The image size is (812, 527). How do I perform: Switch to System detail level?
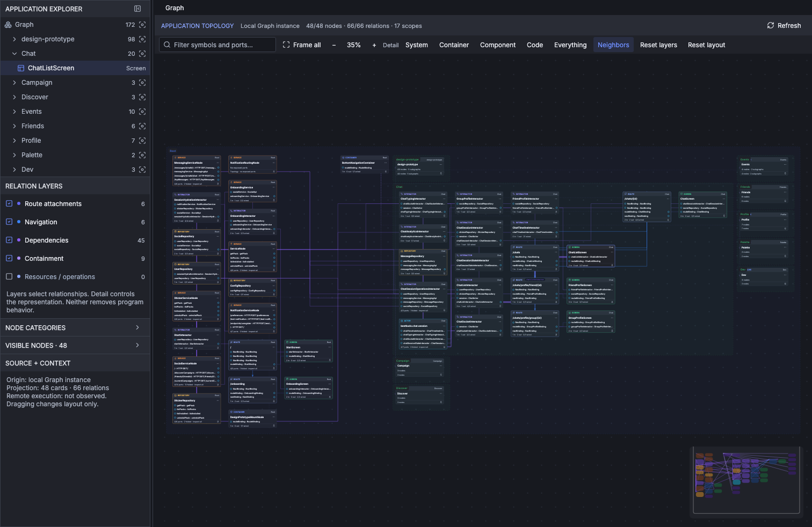point(417,45)
